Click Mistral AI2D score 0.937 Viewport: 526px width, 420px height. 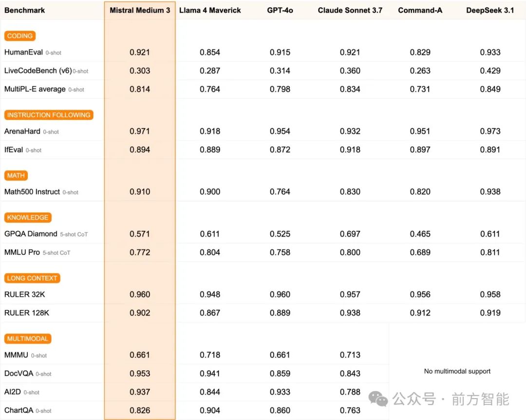click(140, 392)
